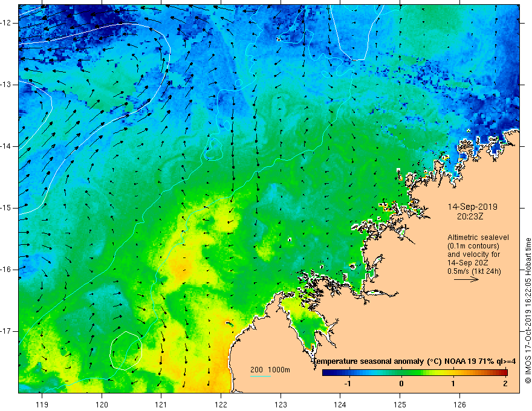532x411 pixels.
Task: Click the temperature anomaly color bar
Action: (x=415, y=372)
